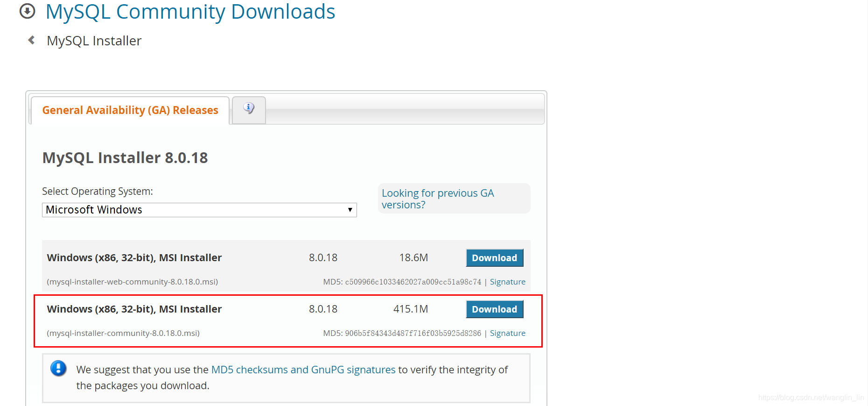Click the download circle icon beside page title

[x=27, y=11]
